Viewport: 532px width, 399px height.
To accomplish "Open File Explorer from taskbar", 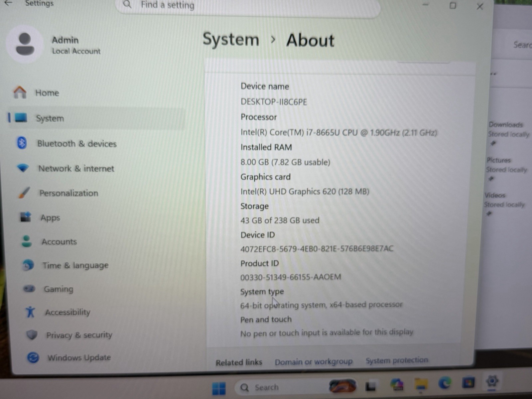I will point(421,384).
